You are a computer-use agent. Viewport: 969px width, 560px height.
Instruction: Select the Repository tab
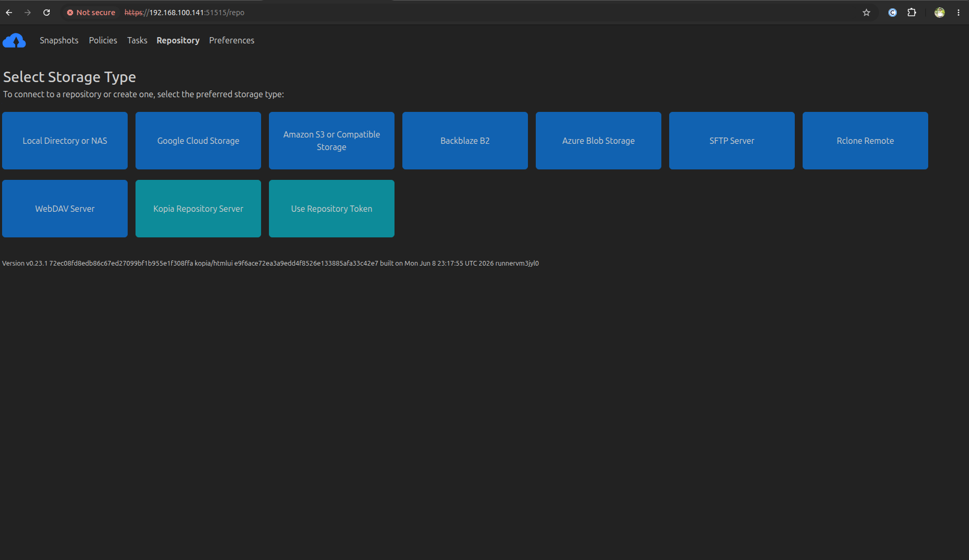click(178, 40)
